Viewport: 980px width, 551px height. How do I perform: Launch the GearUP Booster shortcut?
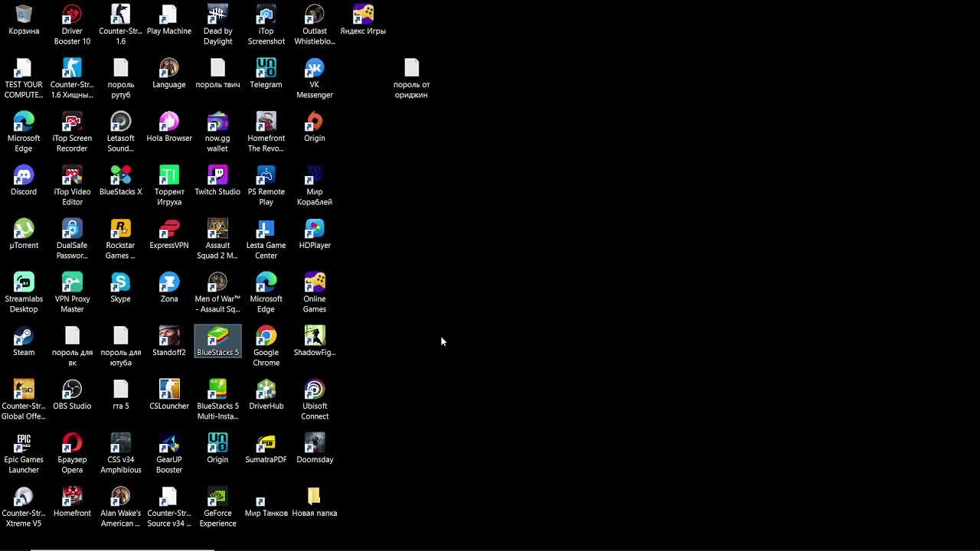tap(169, 454)
